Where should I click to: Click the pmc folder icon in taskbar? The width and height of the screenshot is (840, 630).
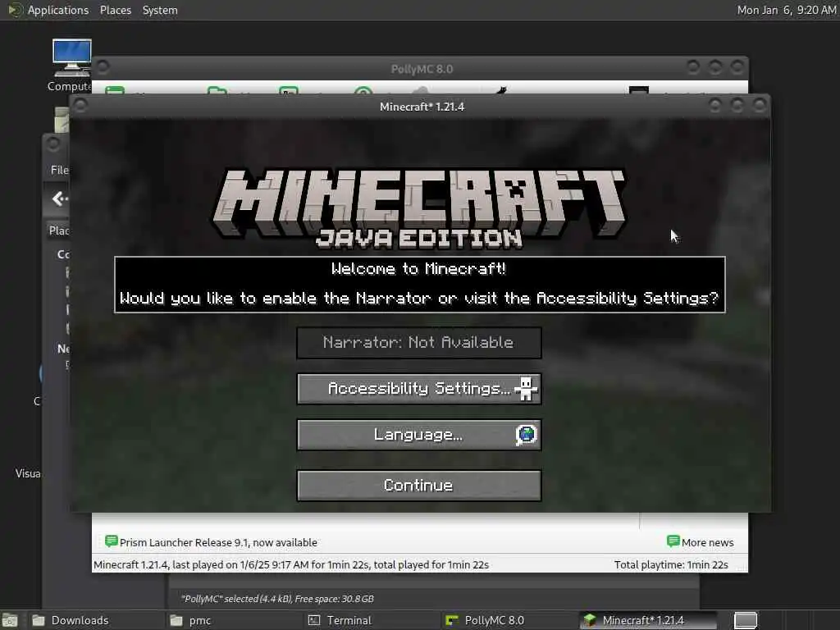(x=176, y=620)
